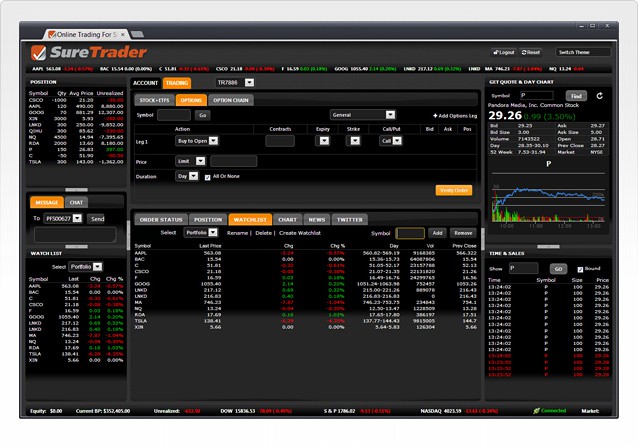The height and width of the screenshot is (446, 638).
Task: Click the options Symbol input field
Action: click(x=174, y=115)
